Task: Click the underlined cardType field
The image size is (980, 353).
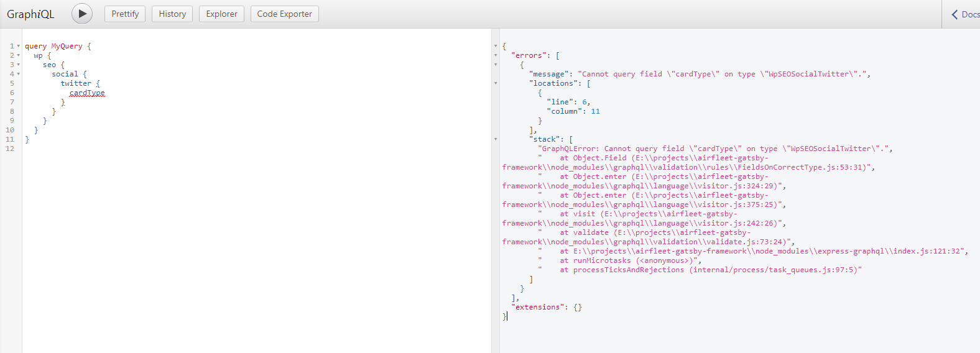Action: pyautogui.click(x=87, y=93)
